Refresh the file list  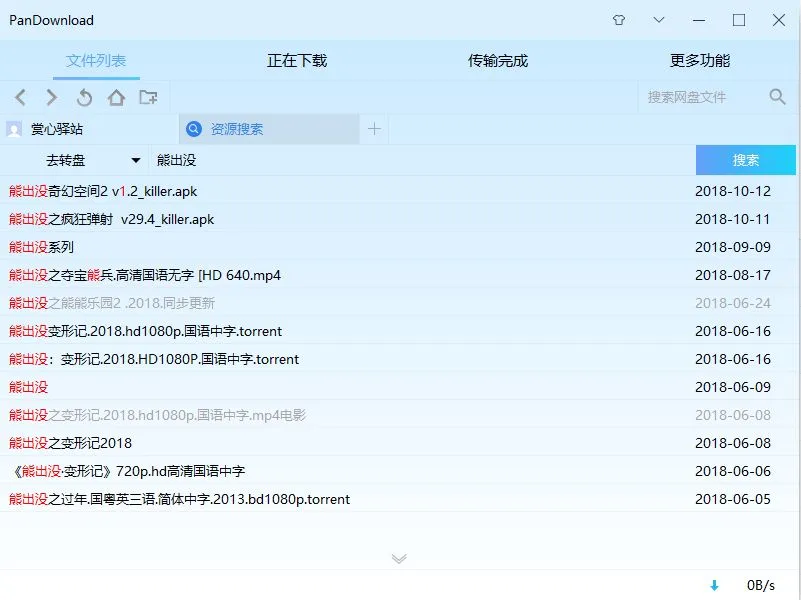tap(84, 97)
